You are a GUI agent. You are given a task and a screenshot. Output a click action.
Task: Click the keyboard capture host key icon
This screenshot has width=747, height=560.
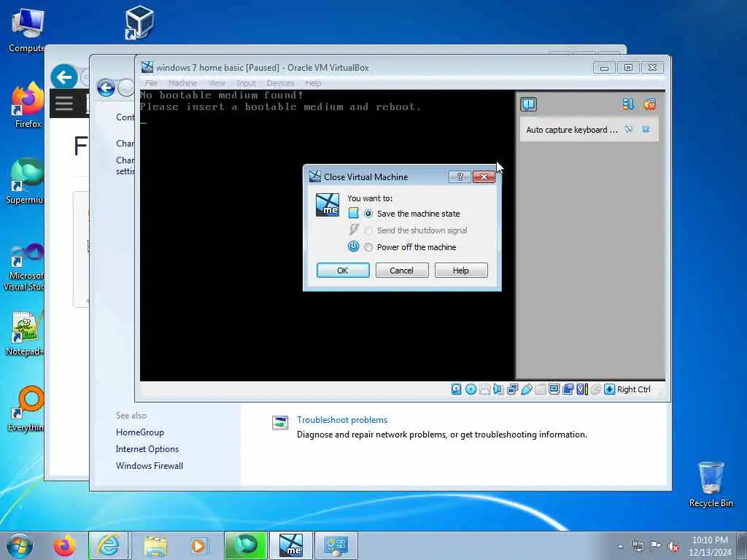pos(609,389)
